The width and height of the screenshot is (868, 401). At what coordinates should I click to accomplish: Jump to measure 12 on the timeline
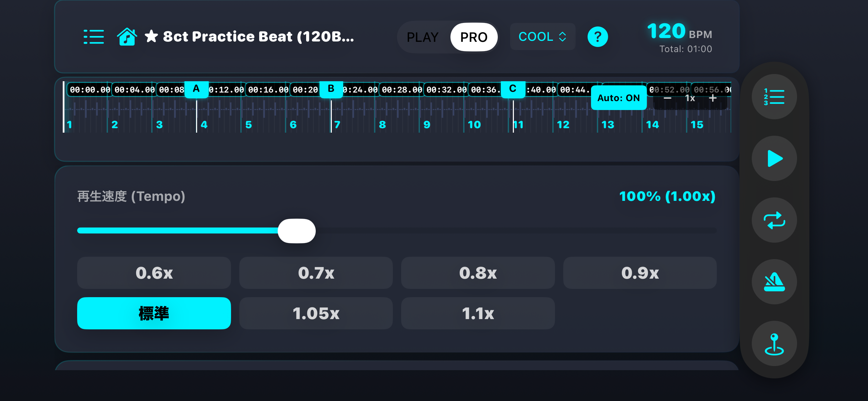point(563,124)
